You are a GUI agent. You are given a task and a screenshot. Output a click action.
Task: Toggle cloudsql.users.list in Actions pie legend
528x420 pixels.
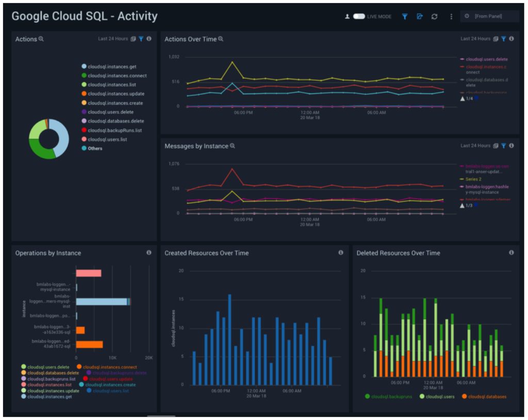click(104, 139)
